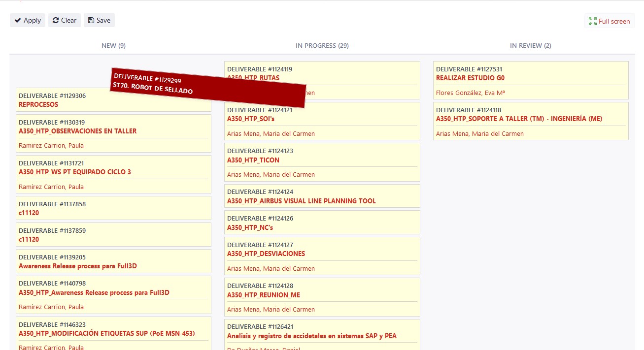Select the IN PROGRESS (29) column header
This screenshot has height=350, width=644.
click(x=322, y=46)
